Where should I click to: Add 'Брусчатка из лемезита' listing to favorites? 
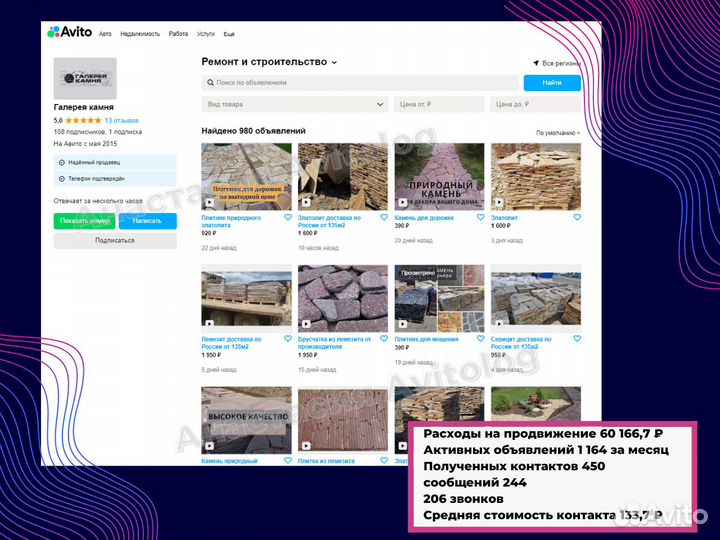click(384, 339)
